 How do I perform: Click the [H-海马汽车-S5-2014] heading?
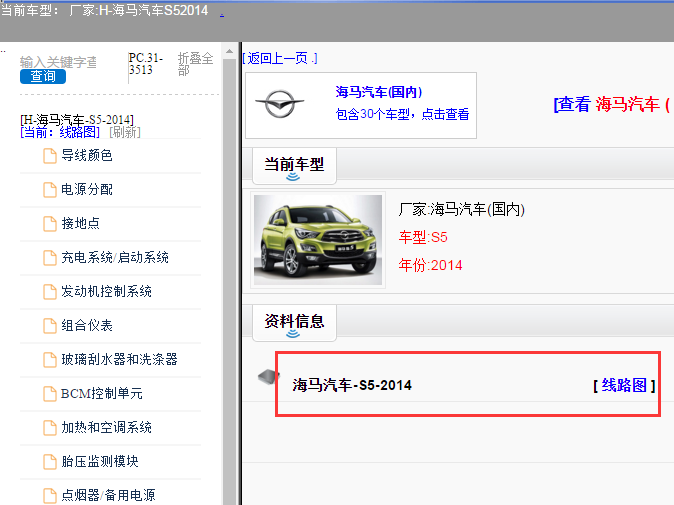point(77,119)
